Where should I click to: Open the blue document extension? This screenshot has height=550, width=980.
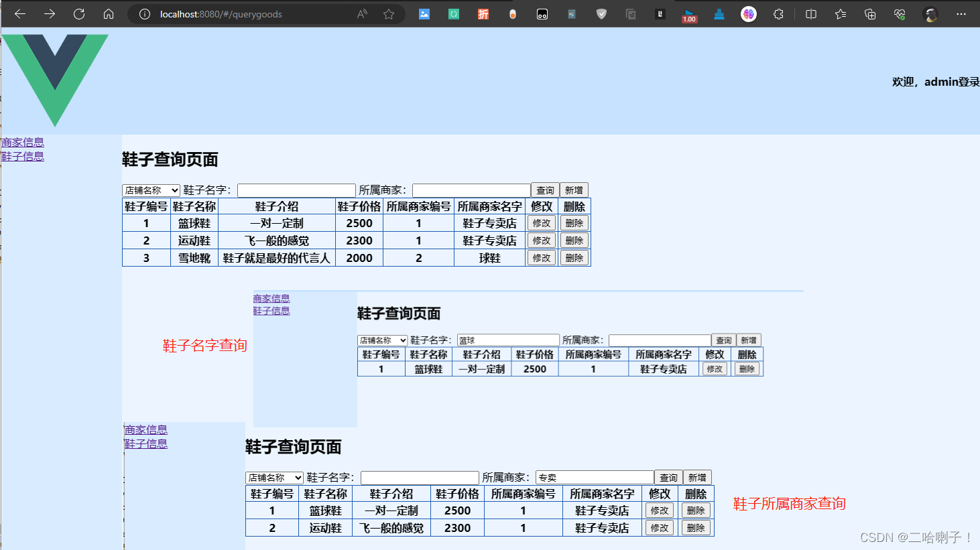click(x=572, y=14)
